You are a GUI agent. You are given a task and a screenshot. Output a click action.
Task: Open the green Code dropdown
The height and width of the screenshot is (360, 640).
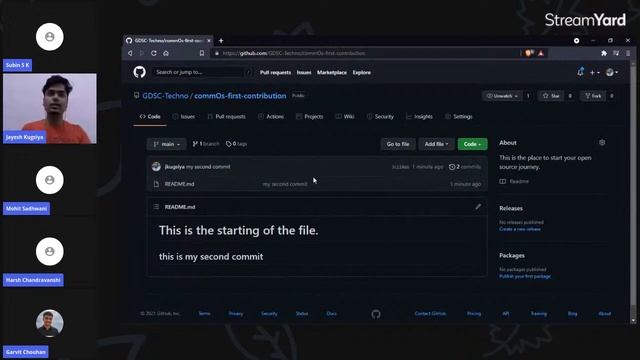(x=472, y=144)
